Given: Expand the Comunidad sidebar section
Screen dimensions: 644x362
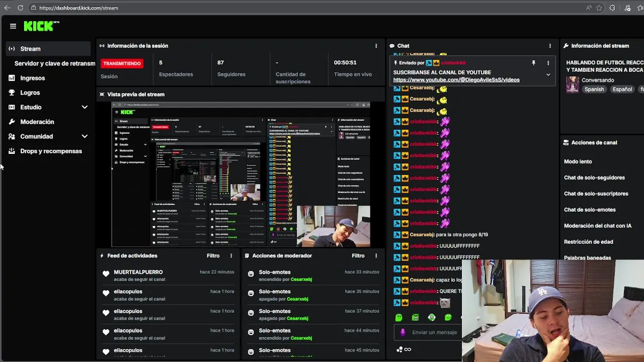Looking at the screenshot, I should [x=85, y=136].
